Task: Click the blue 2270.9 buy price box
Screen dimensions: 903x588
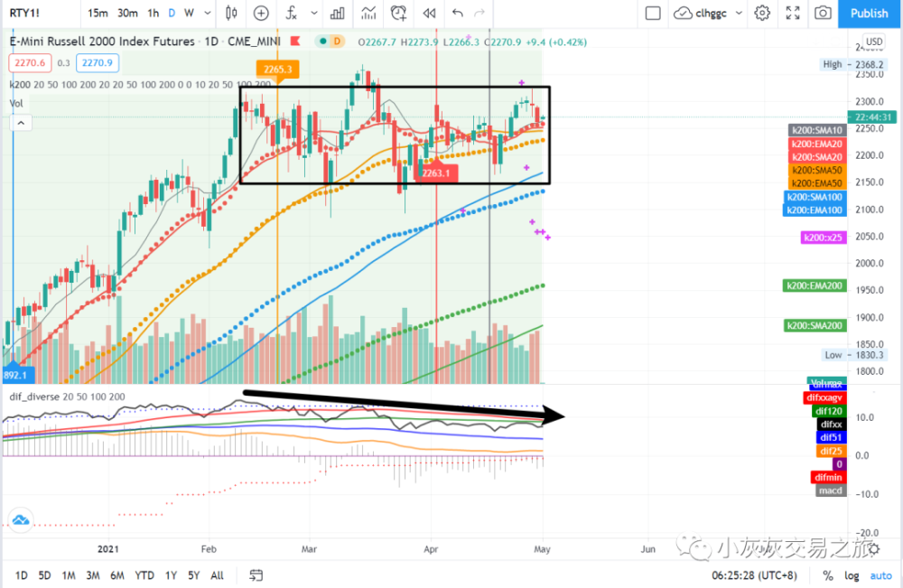Action: click(x=98, y=62)
